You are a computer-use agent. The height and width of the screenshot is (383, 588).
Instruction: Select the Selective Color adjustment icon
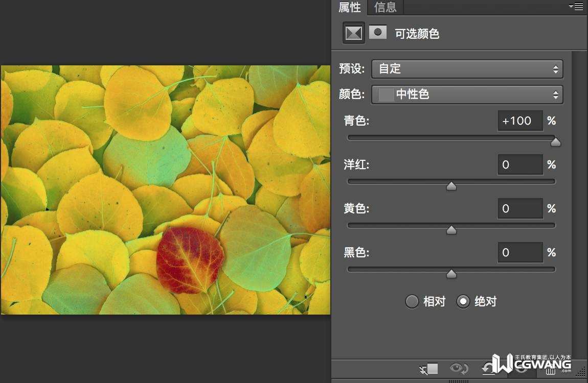tap(354, 33)
